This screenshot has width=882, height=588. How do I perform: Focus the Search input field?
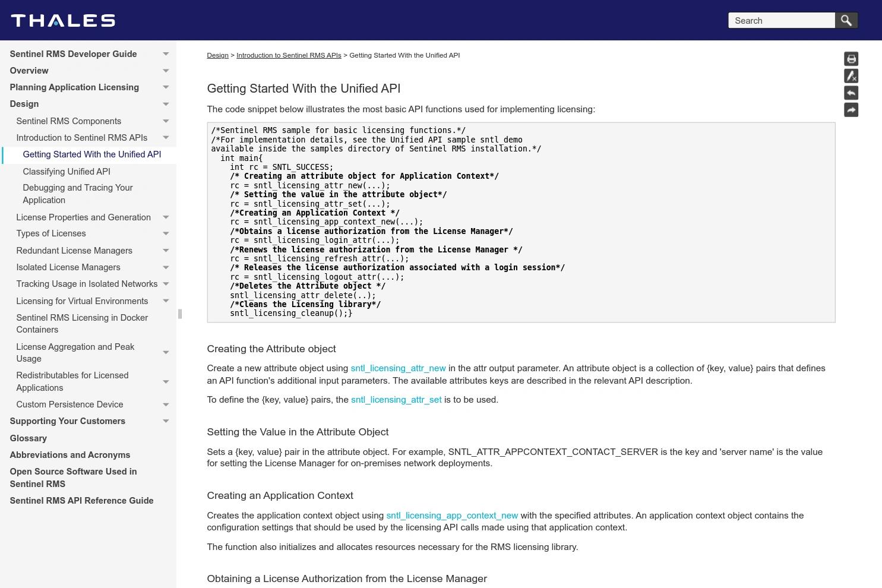click(782, 20)
